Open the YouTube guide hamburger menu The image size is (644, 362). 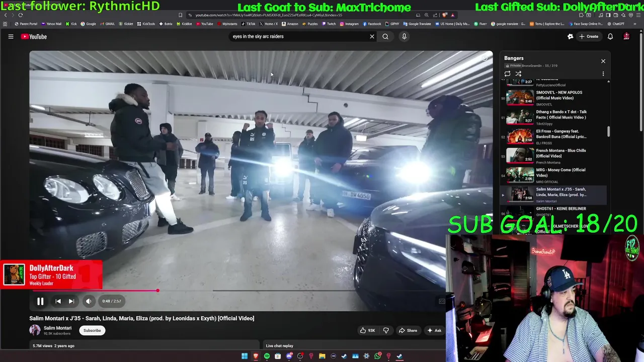pyautogui.click(x=11, y=37)
